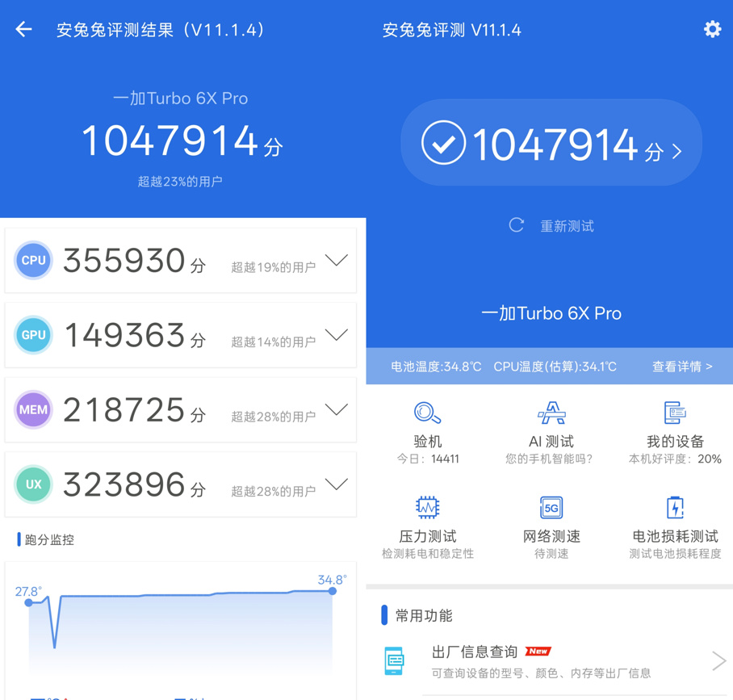This screenshot has width=733, height=700.
Task: Open the 电池损耗测试 battery icon
Action: (x=675, y=507)
